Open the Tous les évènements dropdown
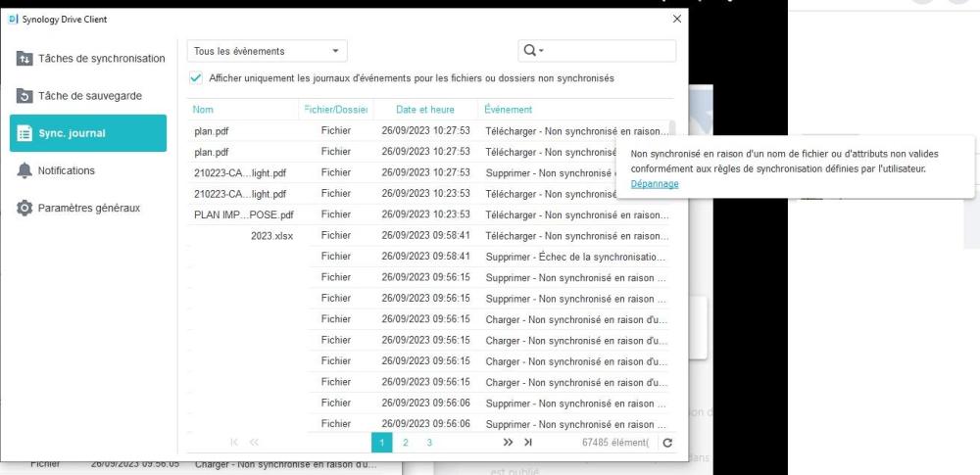Viewport: 980px width, 475px height. [x=268, y=51]
